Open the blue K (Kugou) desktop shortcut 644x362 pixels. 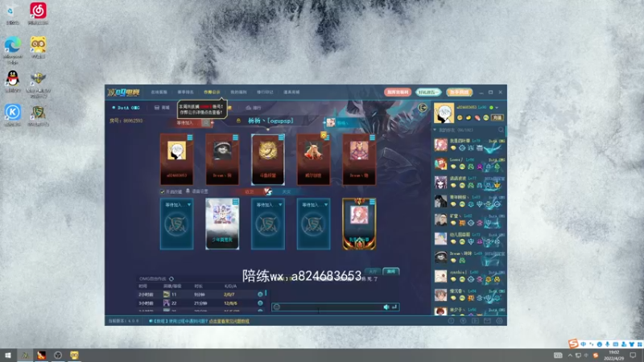click(13, 112)
